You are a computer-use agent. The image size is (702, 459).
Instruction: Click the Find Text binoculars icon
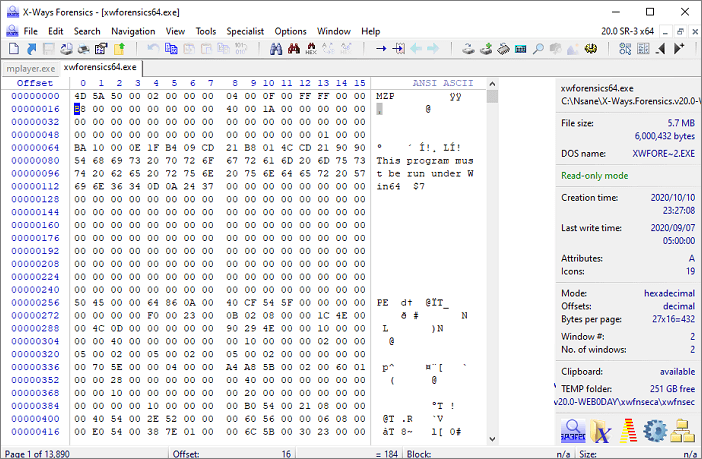277,48
